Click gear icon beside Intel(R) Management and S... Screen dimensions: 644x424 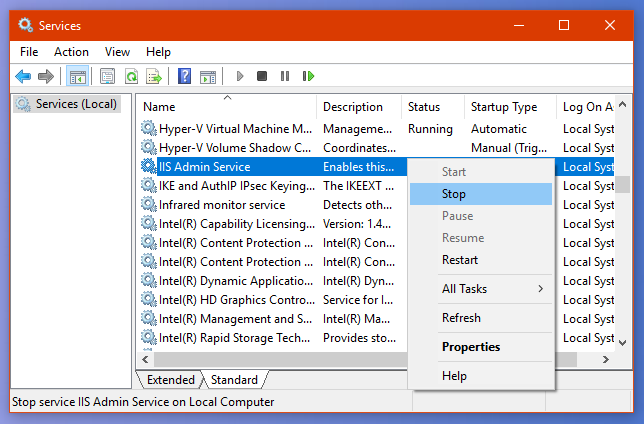(149, 318)
